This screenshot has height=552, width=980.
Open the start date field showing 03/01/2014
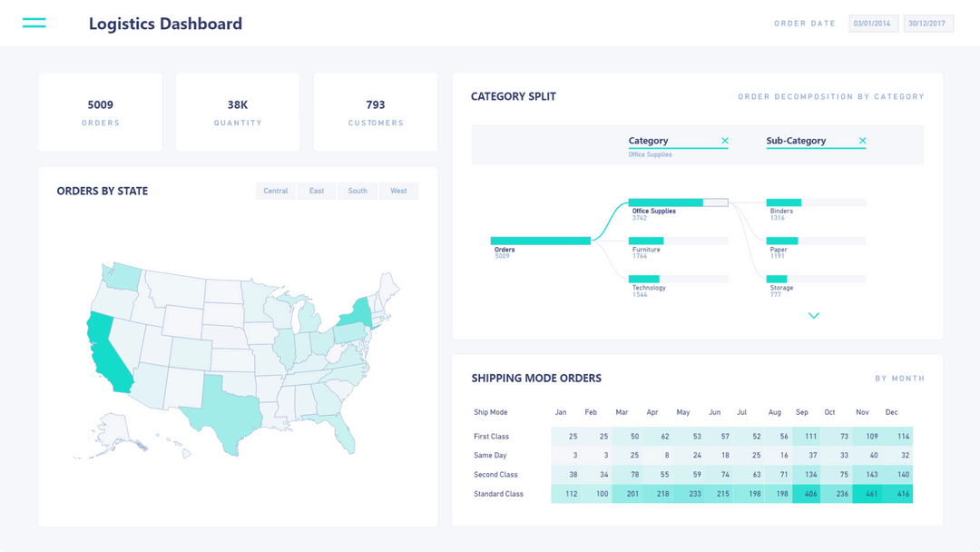coord(873,23)
